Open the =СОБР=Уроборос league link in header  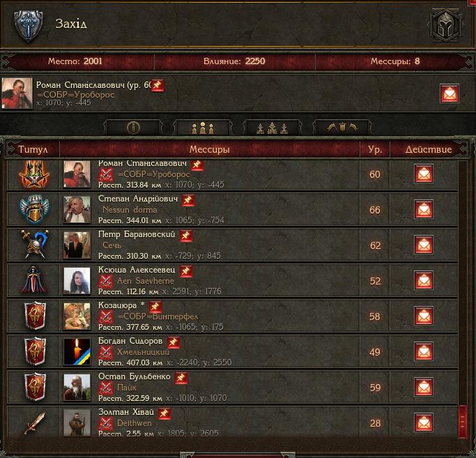(x=76, y=95)
